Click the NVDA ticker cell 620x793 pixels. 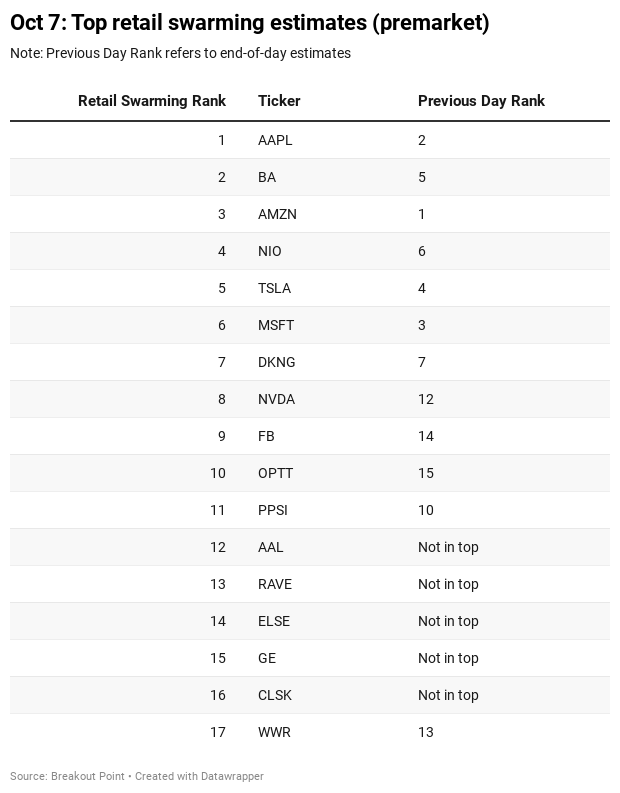point(276,400)
